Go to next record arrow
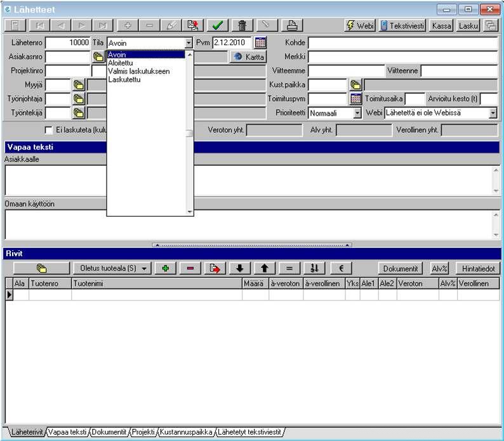The height and width of the screenshot is (441, 504). tap(82, 25)
